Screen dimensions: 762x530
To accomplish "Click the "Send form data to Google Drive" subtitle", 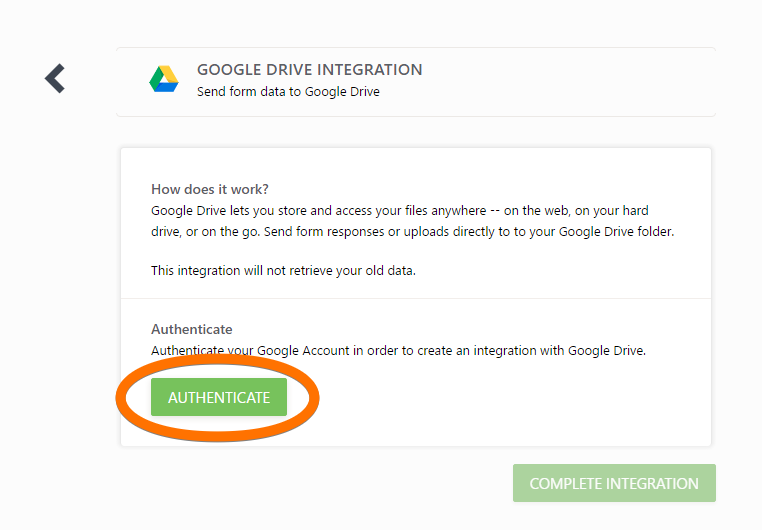I will point(288,92).
